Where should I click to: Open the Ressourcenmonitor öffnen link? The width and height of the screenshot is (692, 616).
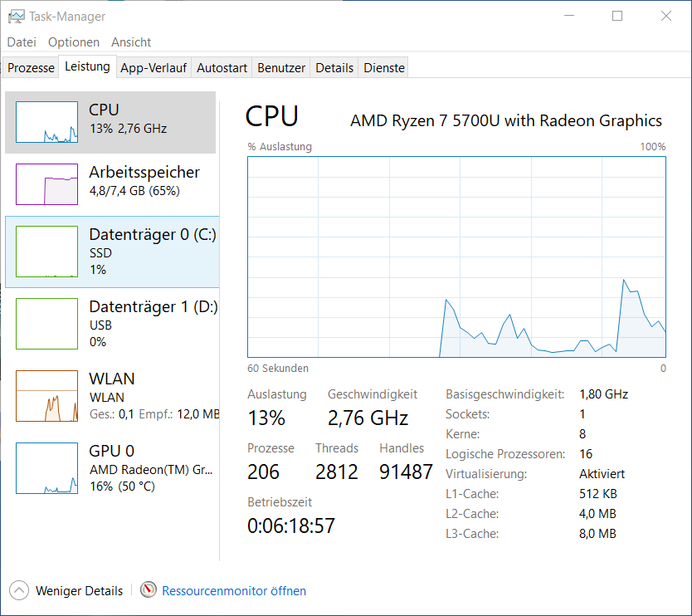[234, 591]
